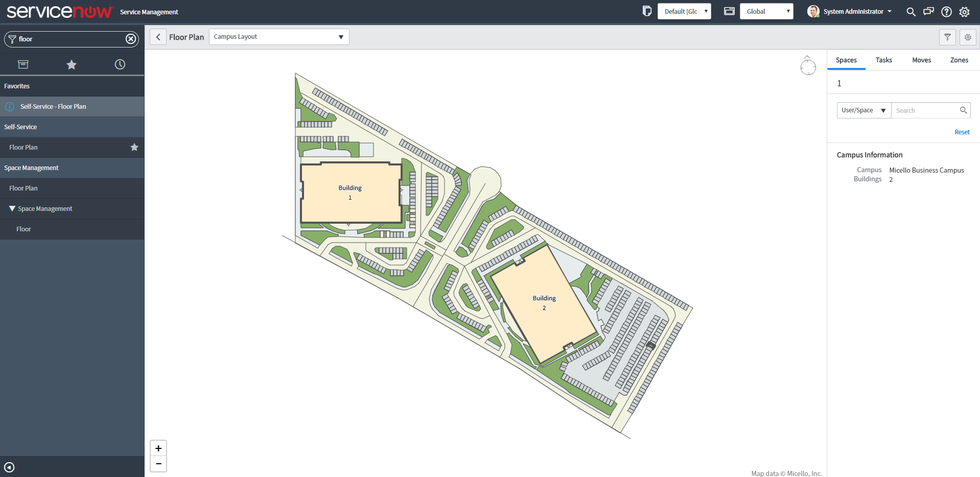
Task: Collapse the Space Management tree section
Action: (x=12, y=208)
